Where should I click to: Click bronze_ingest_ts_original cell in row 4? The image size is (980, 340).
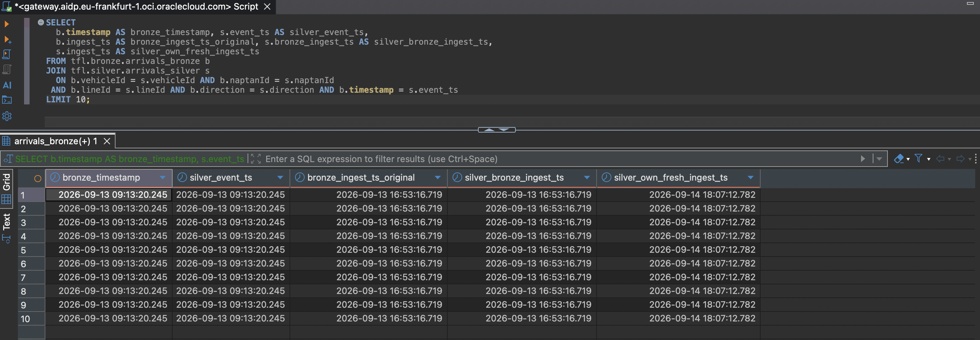pyautogui.click(x=369, y=236)
